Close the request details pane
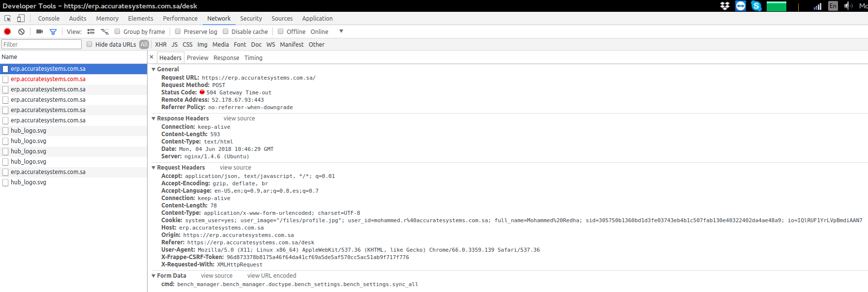Screen dimensions: 868x292 click(x=151, y=57)
